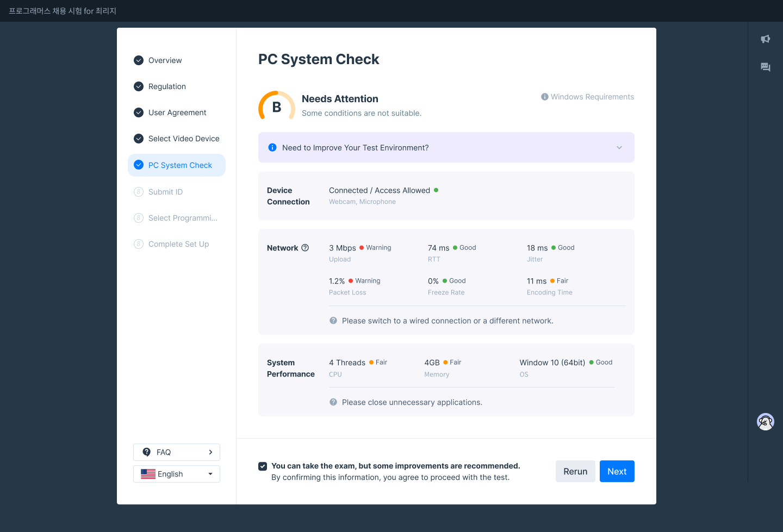The width and height of the screenshot is (783, 532).
Task: Uncheck the exam confirmation checkbox
Action: (x=263, y=466)
